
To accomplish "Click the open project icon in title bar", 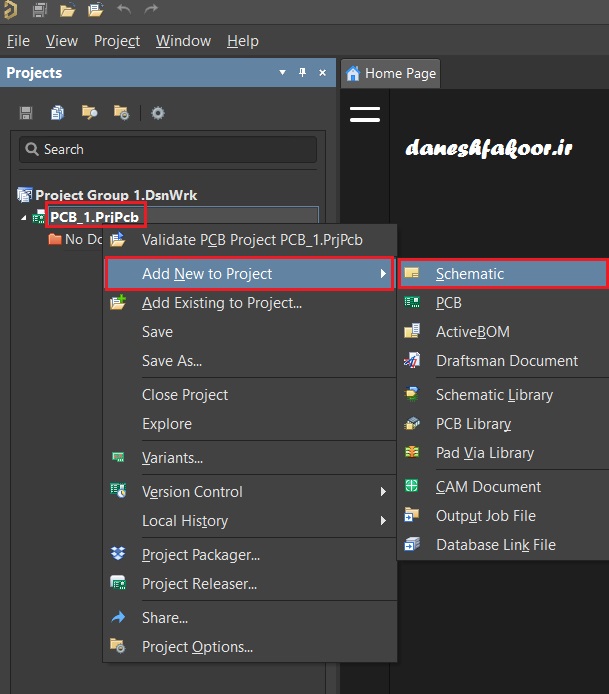I will point(95,10).
